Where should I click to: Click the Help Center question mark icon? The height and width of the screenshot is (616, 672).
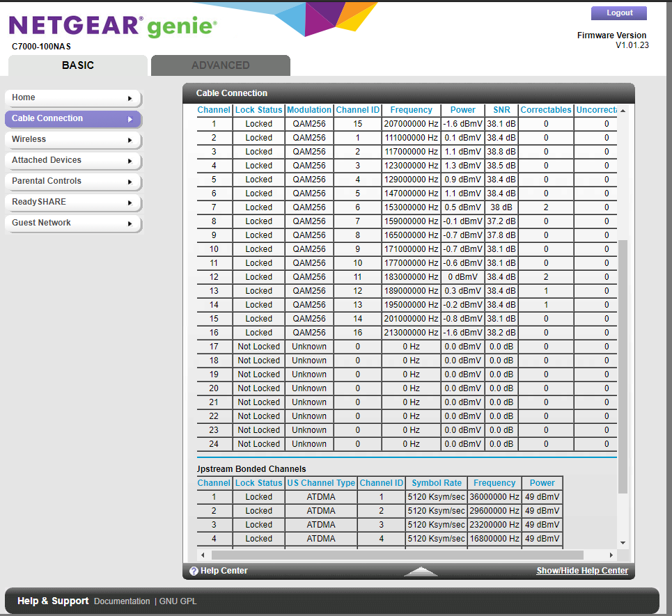(194, 571)
